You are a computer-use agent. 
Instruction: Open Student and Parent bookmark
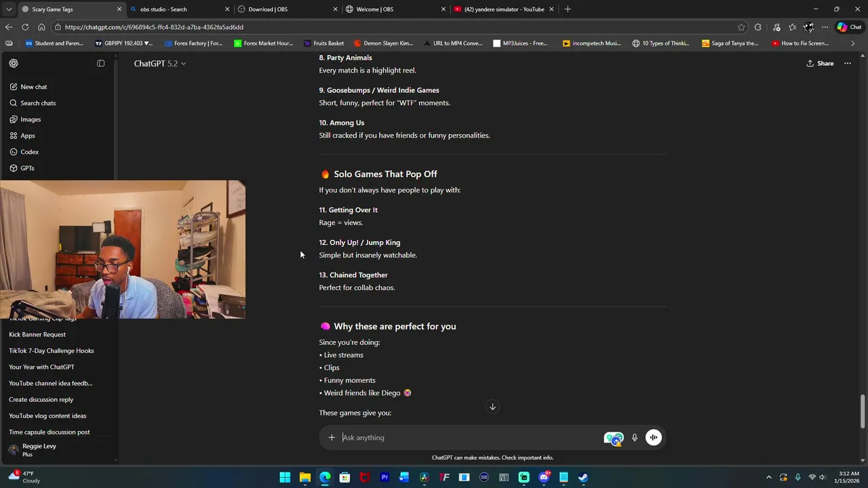[x=54, y=43]
